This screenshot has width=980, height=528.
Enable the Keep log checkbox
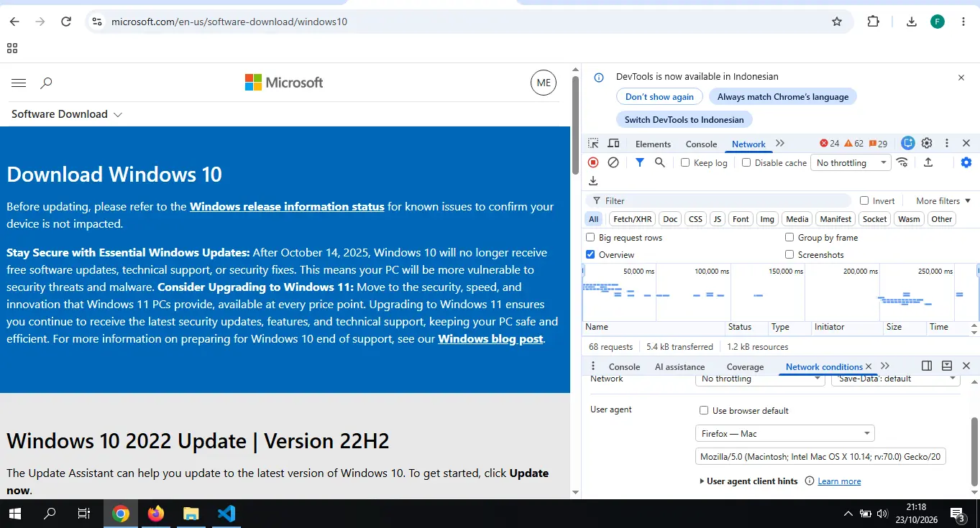click(x=685, y=163)
